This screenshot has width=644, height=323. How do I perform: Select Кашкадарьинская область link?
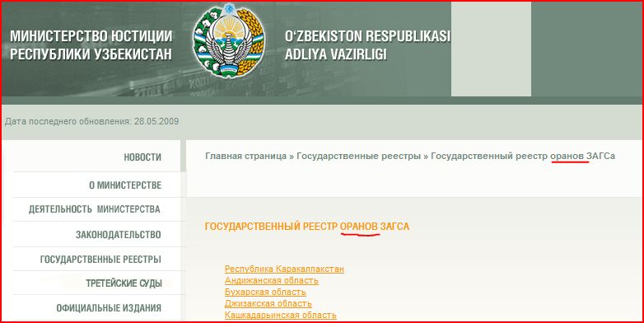pyautogui.click(x=281, y=316)
